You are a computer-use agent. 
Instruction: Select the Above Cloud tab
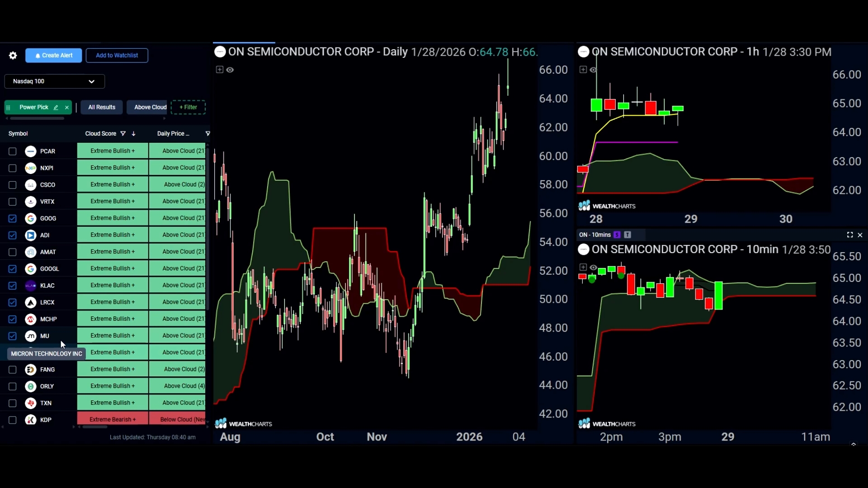(150, 108)
